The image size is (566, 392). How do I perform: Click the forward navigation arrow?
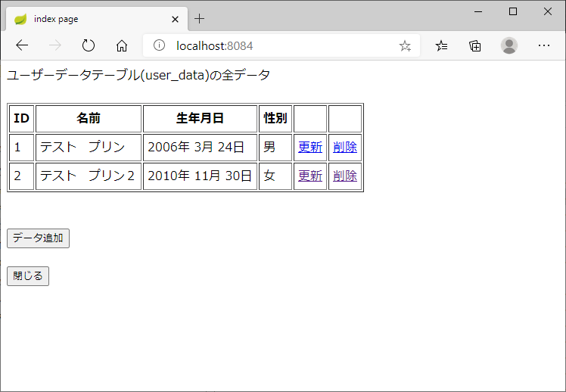click(x=55, y=45)
